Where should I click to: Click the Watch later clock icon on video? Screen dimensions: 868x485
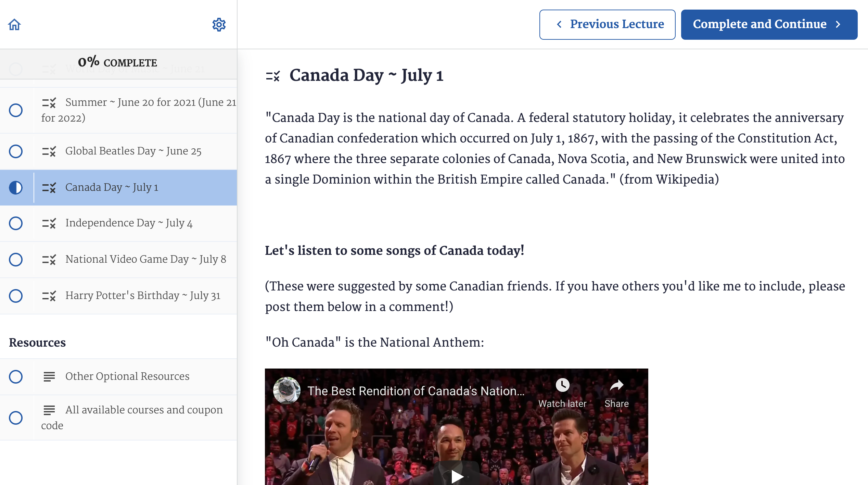point(562,385)
